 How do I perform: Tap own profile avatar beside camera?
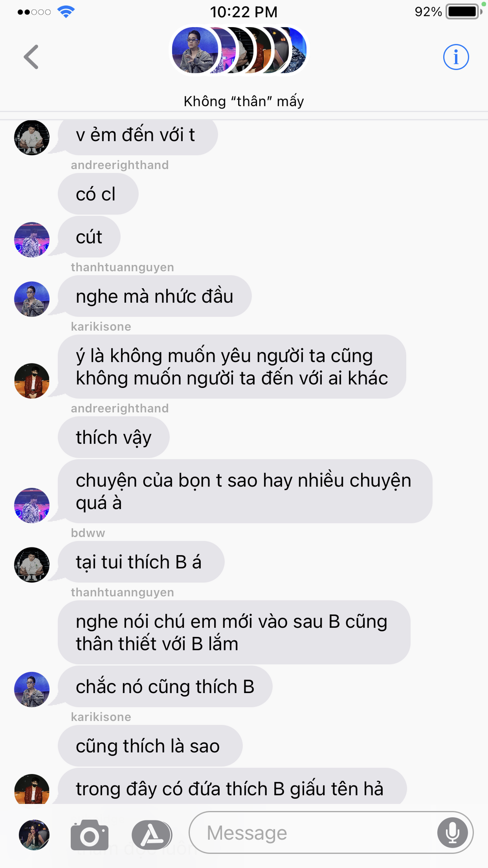(x=34, y=835)
